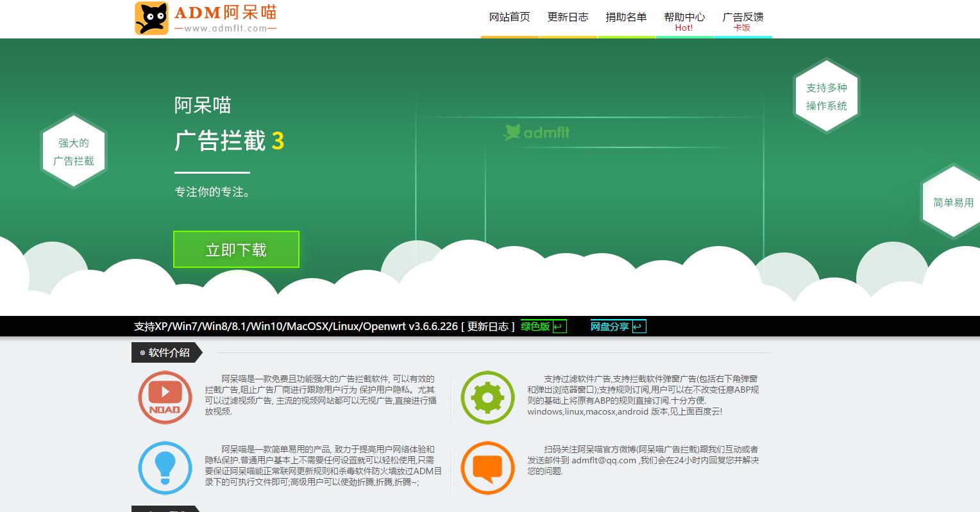980x512 pixels.
Task: Open the 网站首页 menu item
Action: coord(509,17)
